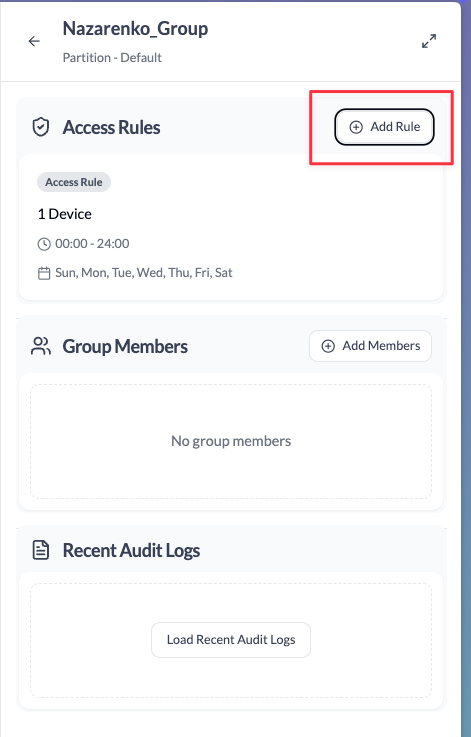Click the back arrow icon

pyautogui.click(x=34, y=41)
